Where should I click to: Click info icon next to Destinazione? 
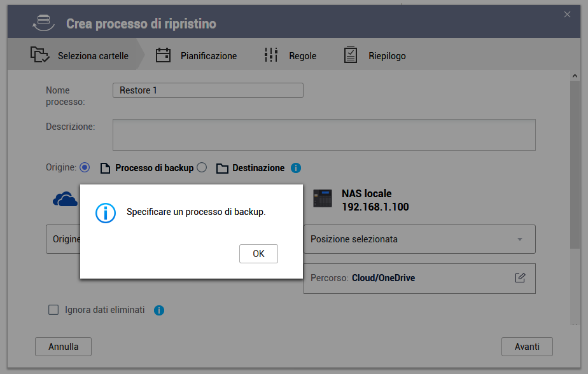(x=295, y=168)
